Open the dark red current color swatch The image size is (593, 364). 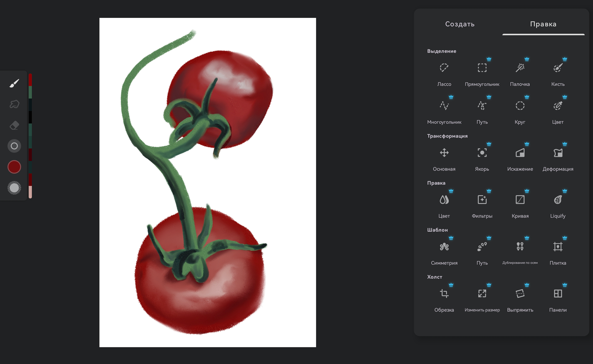point(14,167)
